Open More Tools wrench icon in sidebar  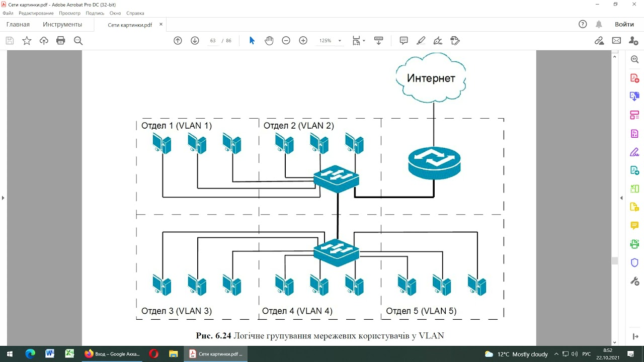pyautogui.click(x=634, y=281)
